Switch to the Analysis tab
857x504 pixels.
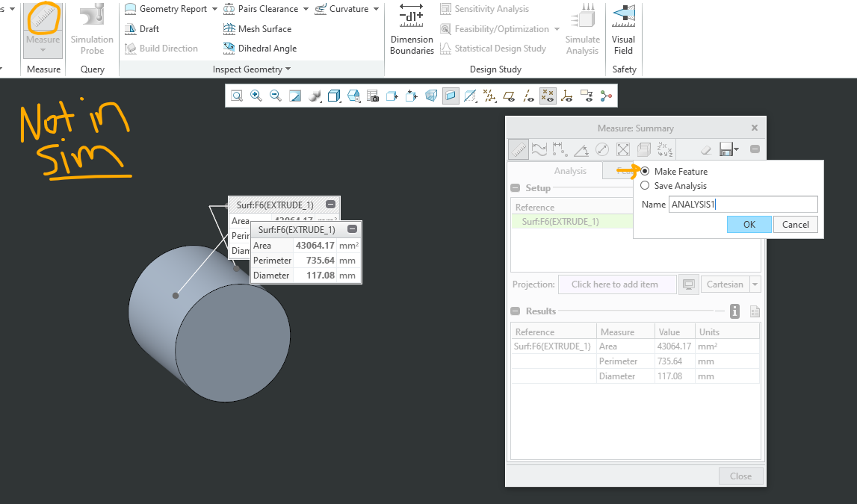tap(570, 170)
